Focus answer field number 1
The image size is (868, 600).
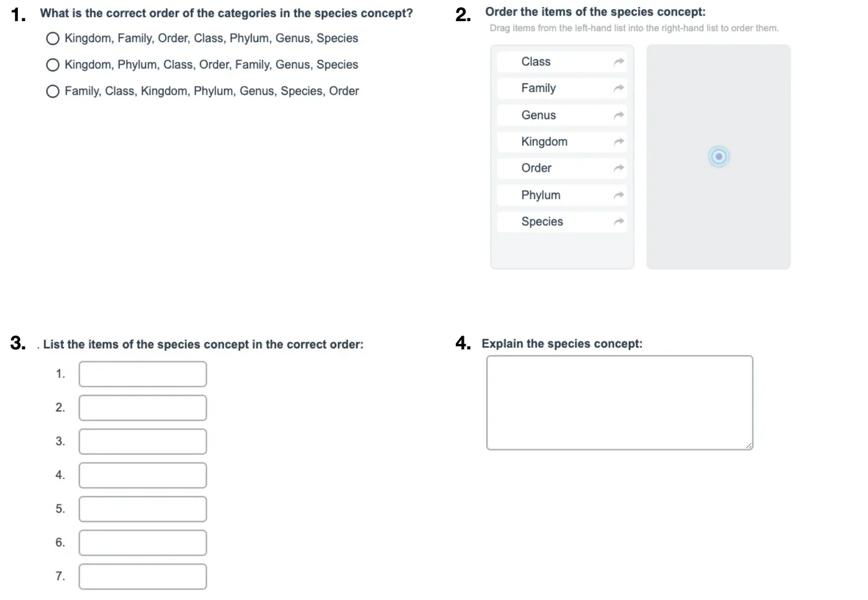143,374
